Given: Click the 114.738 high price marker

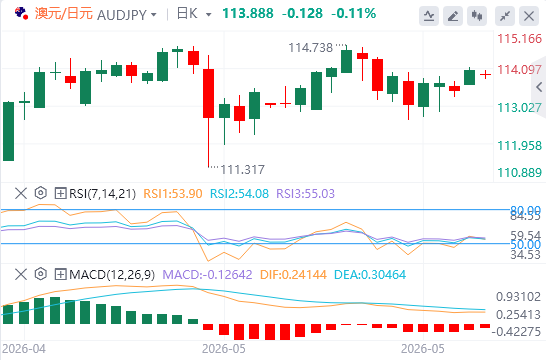Looking at the screenshot, I should click(311, 48).
